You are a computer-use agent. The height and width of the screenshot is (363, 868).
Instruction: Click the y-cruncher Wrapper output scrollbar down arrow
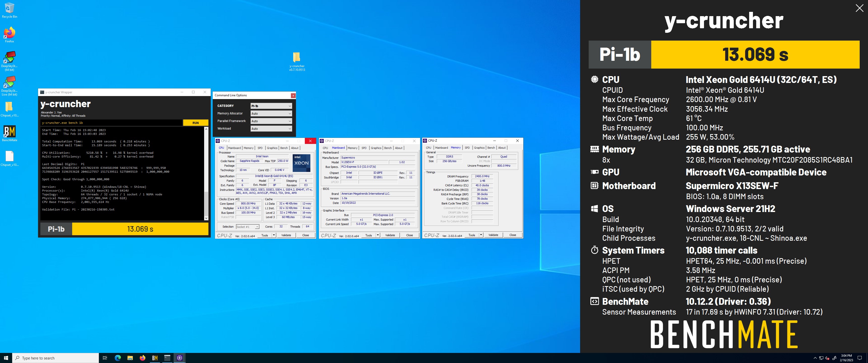(x=206, y=218)
